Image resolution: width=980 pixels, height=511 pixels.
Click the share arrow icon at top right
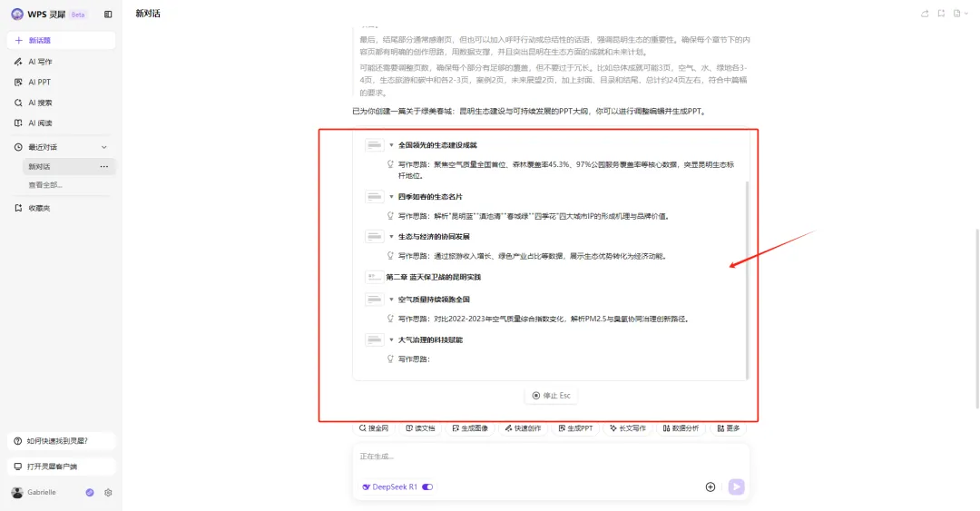pos(925,13)
